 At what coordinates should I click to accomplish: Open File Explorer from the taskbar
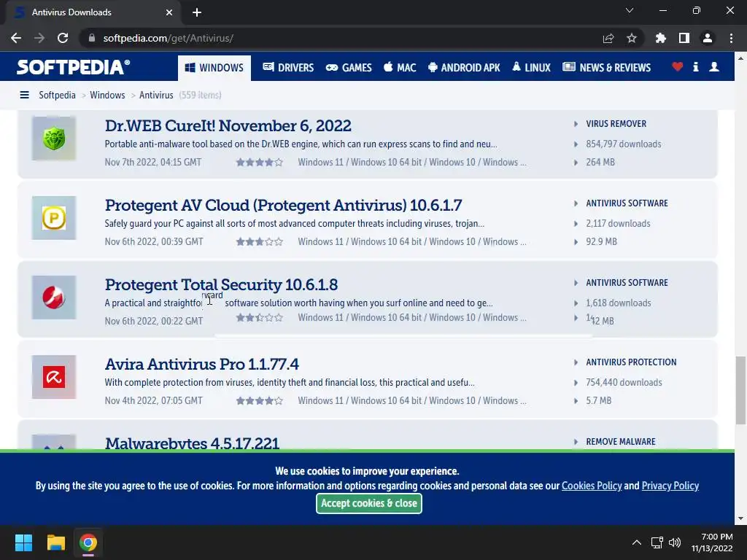(55, 542)
